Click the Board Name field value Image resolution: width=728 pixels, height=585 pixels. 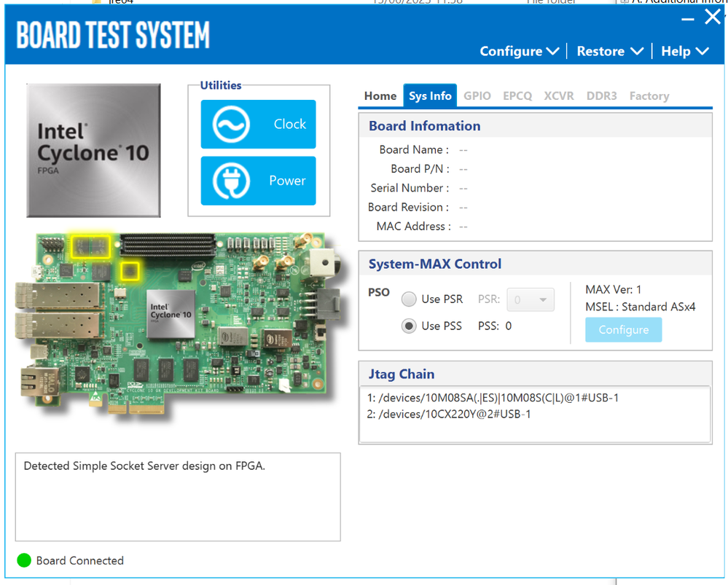[x=463, y=150]
